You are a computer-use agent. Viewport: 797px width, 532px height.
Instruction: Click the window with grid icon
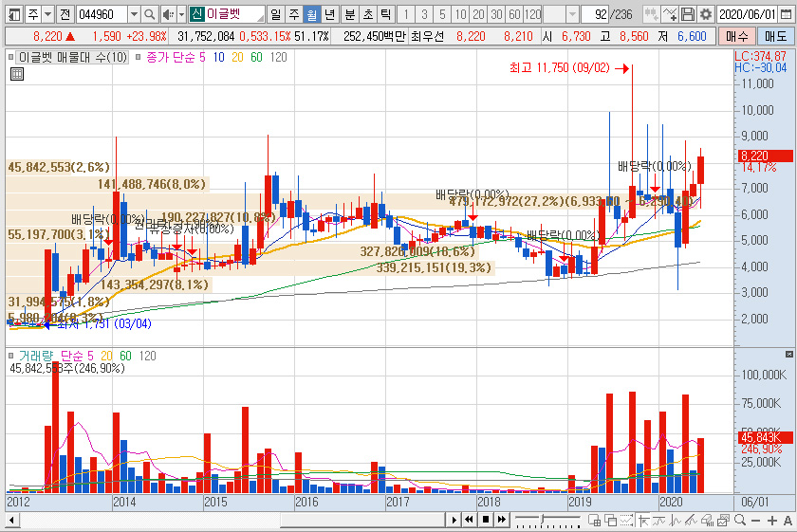[594, 520]
